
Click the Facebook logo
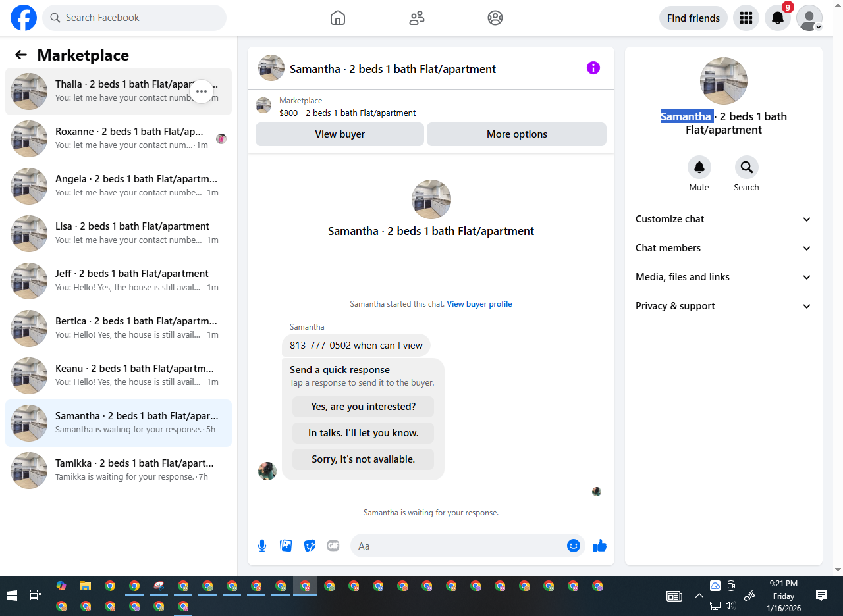(24, 18)
